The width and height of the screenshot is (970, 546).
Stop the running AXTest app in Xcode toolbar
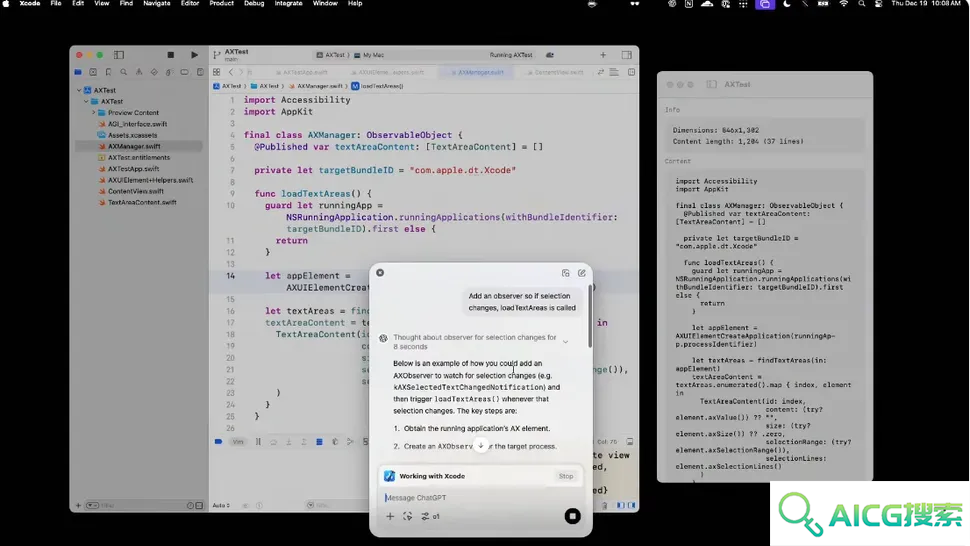pos(171,55)
